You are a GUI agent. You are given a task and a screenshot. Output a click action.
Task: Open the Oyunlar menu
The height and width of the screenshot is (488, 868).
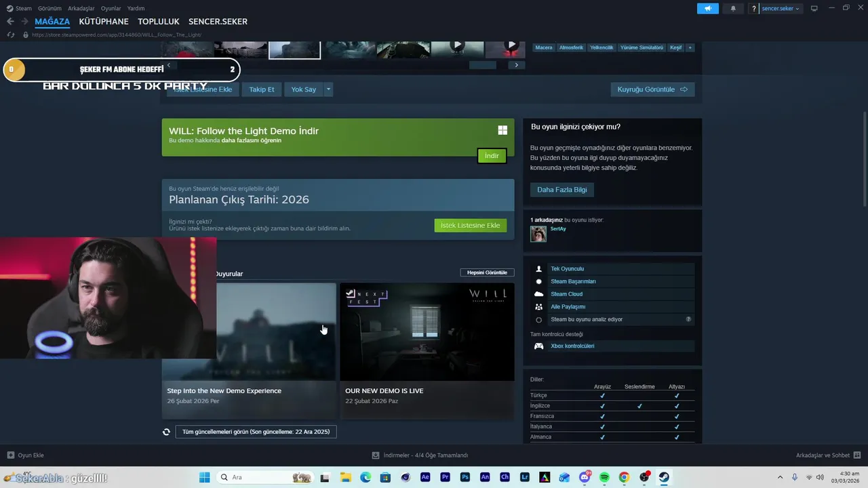(x=111, y=8)
